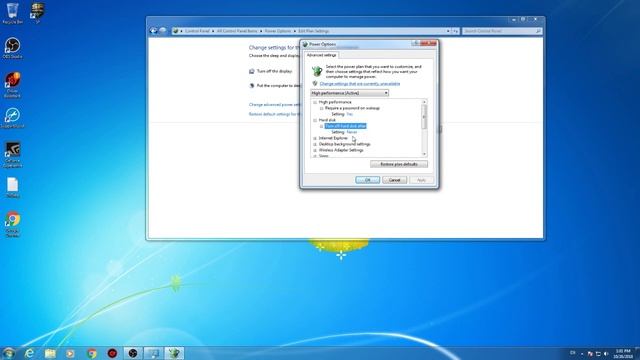
Task: Click Restore default settings for this plan link
Action: click(275, 114)
